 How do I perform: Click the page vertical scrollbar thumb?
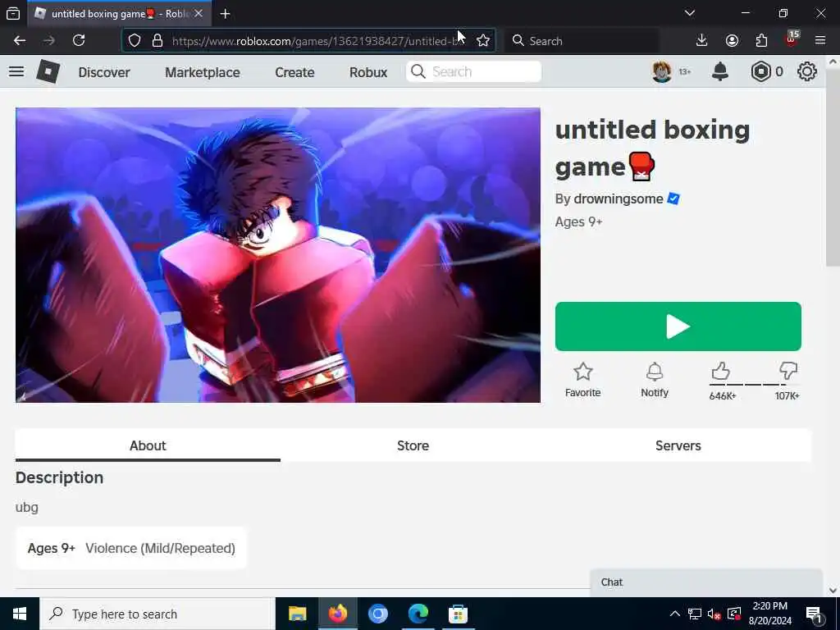pos(833,167)
